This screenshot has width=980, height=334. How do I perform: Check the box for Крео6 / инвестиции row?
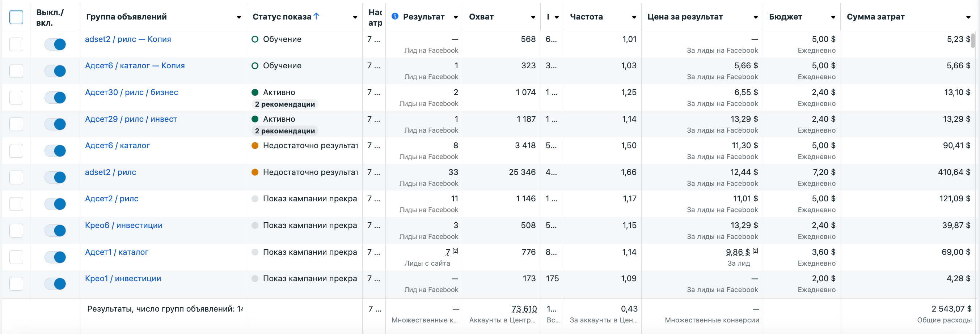(x=16, y=230)
